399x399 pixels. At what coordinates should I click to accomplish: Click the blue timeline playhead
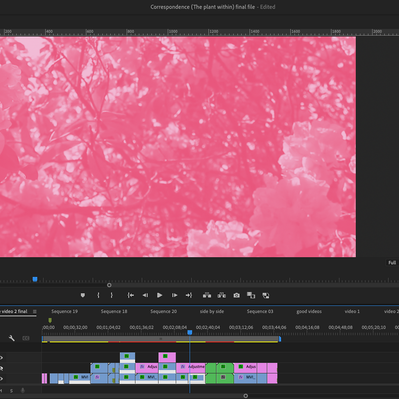[x=190, y=332]
